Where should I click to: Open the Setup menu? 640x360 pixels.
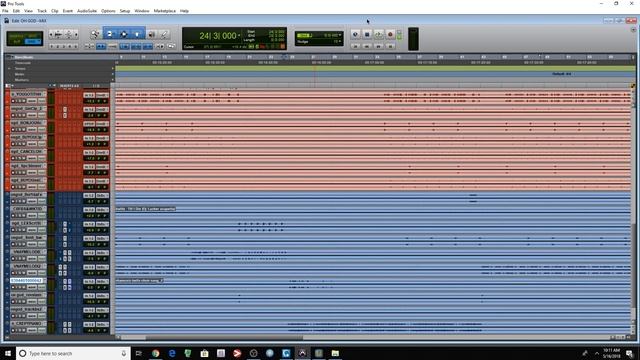pyautogui.click(x=125, y=11)
